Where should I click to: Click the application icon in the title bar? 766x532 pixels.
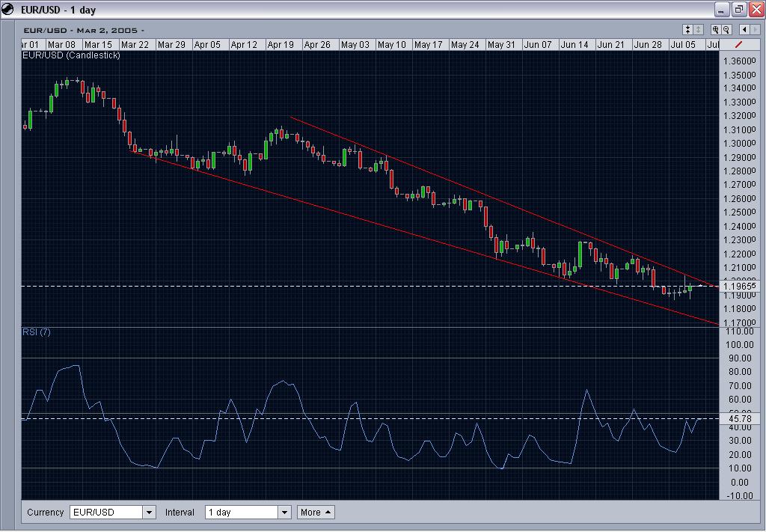(x=8, y=9)
